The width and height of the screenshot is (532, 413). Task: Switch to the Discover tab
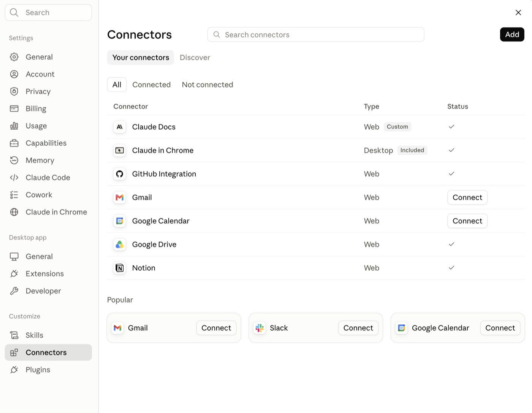point(195,57)
